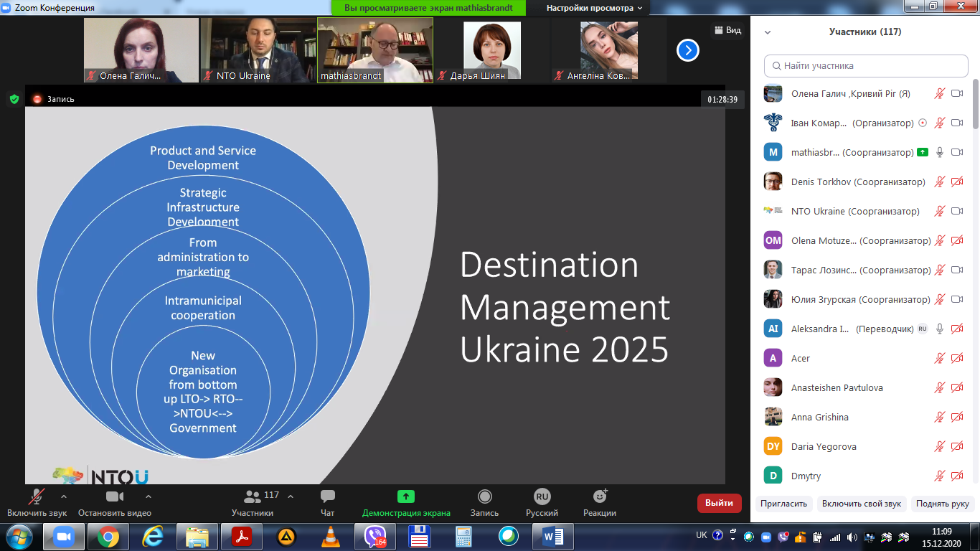The width and height of the screenshot is (980, 551).
Task: Open Adobe Acrobat Reader from the taskbar
Action: pos(242,537)
